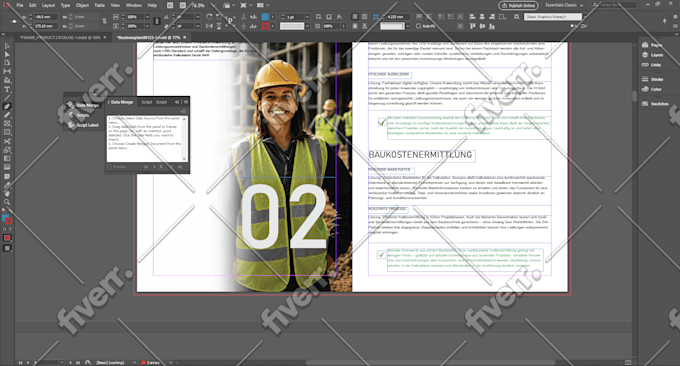Toggle Preview checkbox in Data Merge panel
This screenshot has width=680, height=366.
(109, 167)
